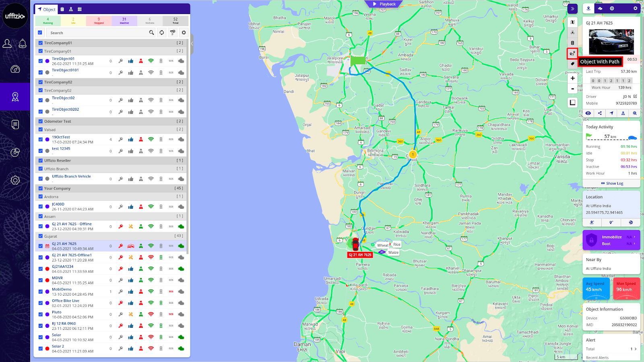
Task: Select the Object tab
Action: click(x=47, y=9)
